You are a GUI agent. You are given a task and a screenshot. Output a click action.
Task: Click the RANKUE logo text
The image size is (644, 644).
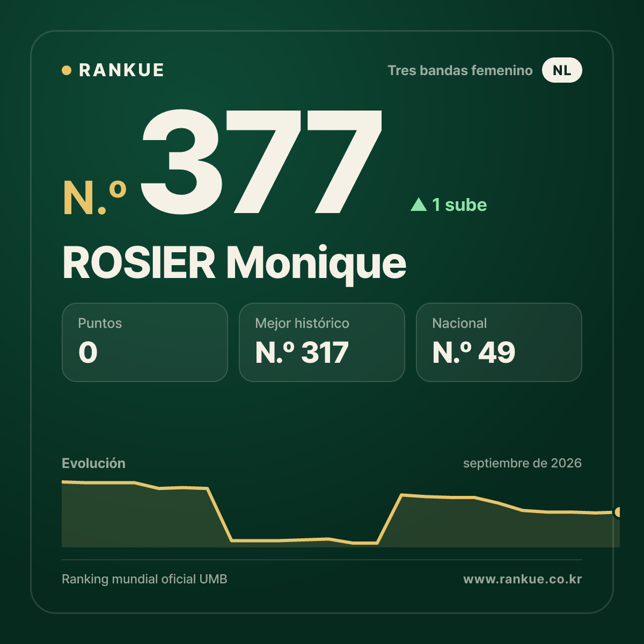[121, 70]
